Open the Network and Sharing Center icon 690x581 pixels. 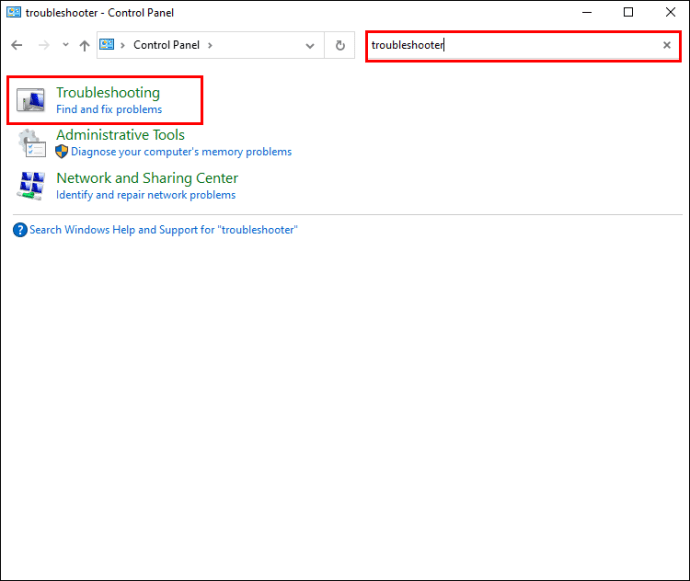[x=31, y=186]
